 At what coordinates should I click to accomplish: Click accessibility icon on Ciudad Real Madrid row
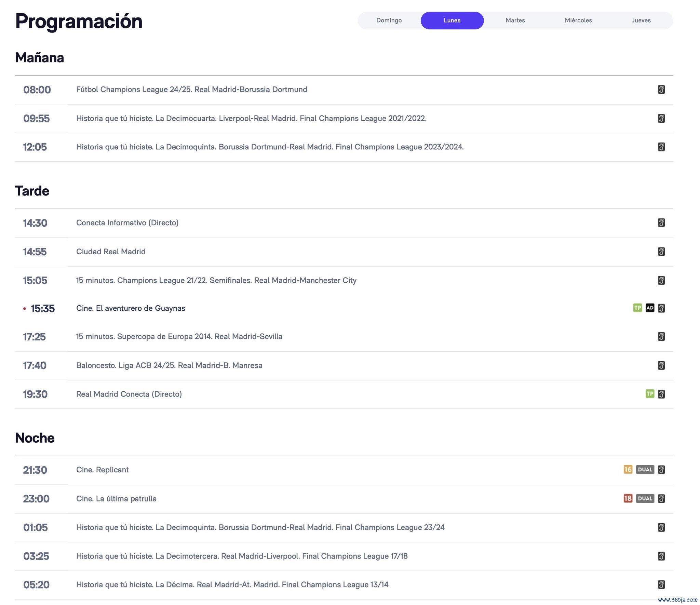click(x=661, y=252)
